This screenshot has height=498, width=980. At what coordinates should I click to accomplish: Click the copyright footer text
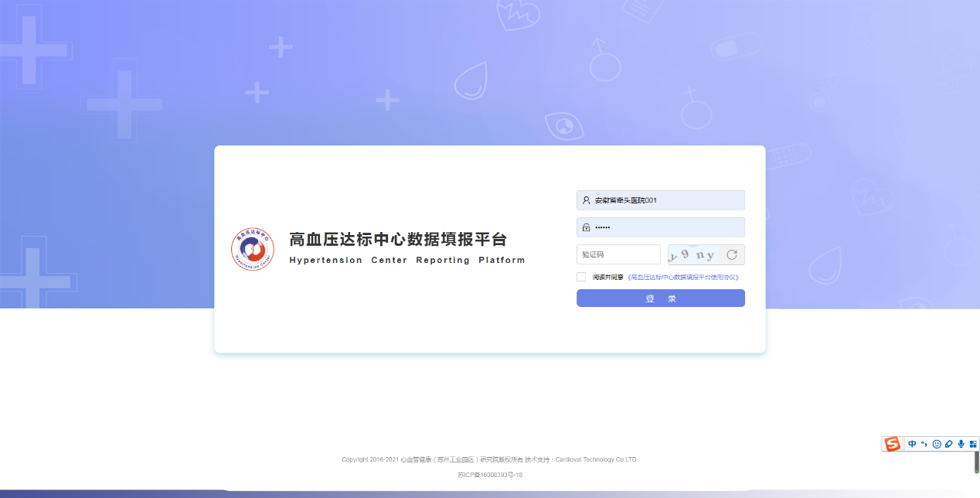point(489,459)
